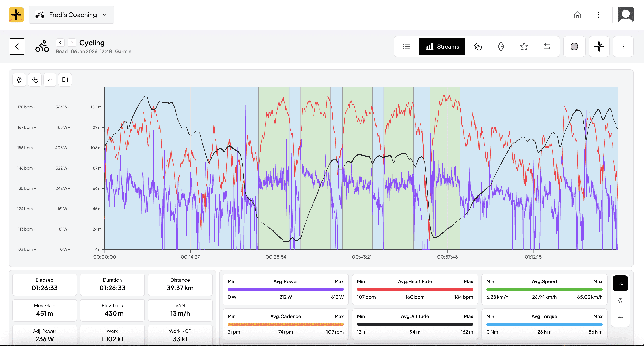
Task: Click the back arrow button beside the cycling icon
Action: click(x=17, y=46)
